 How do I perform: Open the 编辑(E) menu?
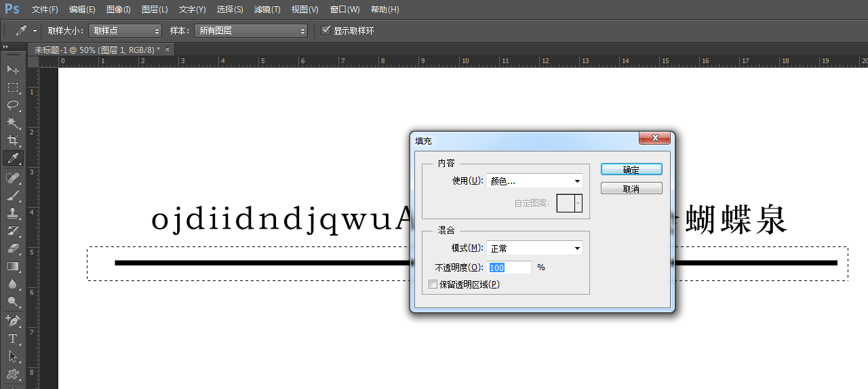click(82, 10)
